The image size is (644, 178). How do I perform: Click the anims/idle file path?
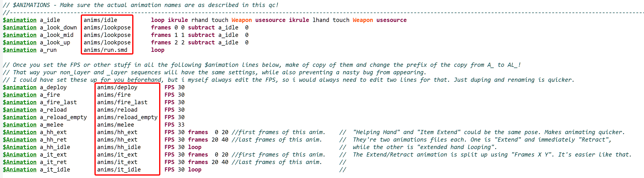(x=100, y=20)
